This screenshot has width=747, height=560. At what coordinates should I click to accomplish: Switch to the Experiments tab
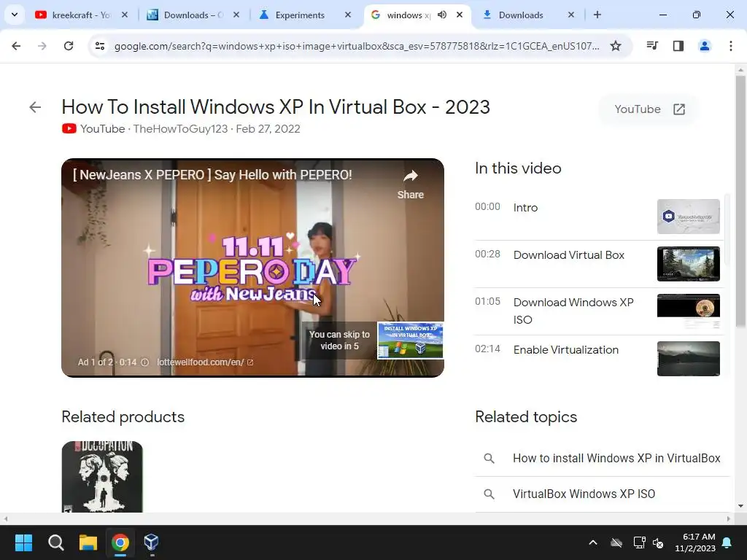tap(305, 15)
